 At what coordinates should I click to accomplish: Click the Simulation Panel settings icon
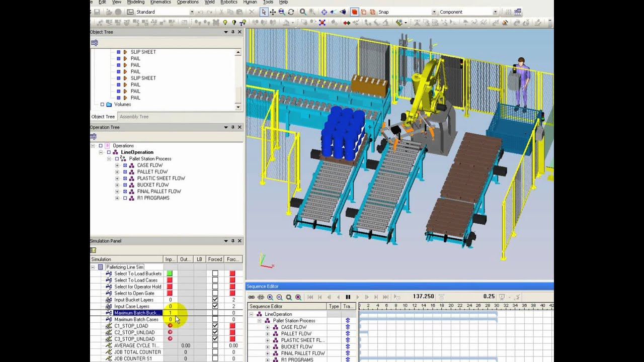point(94,250)
